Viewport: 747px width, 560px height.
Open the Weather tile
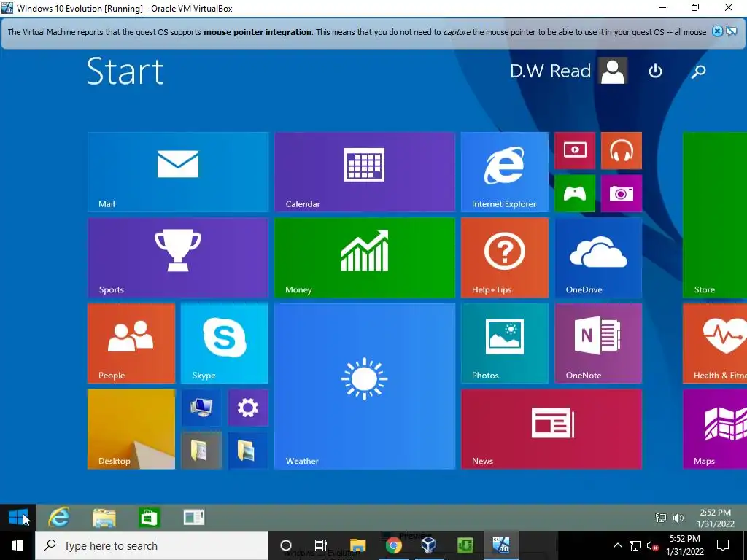[x=365, y=386]
